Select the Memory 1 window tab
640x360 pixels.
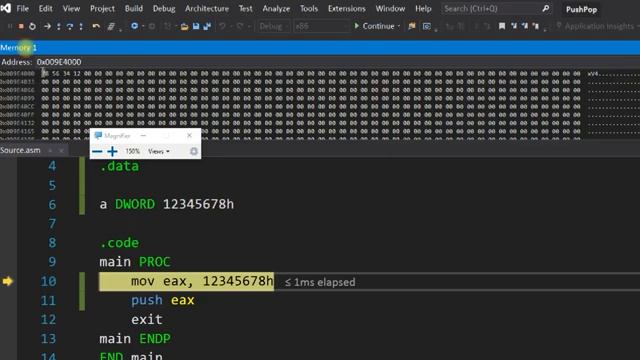[18, 48]
